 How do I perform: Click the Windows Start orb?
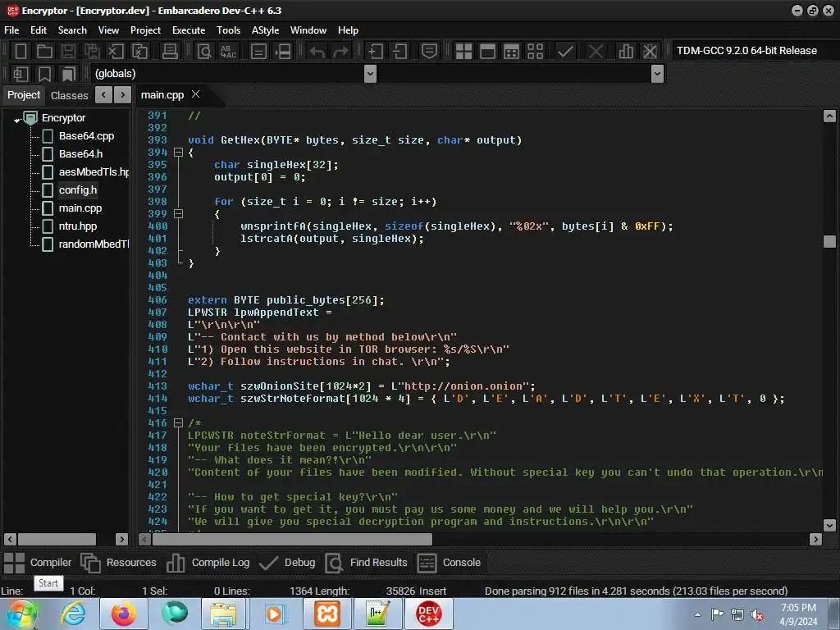click(x=21, y=614)
